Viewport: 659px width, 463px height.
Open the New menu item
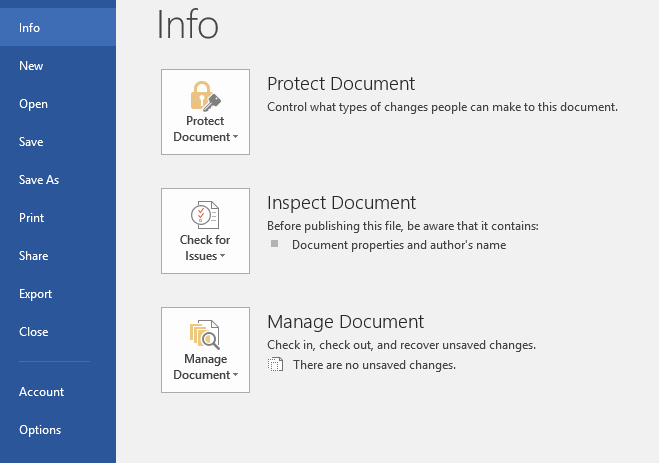[58, 66]
